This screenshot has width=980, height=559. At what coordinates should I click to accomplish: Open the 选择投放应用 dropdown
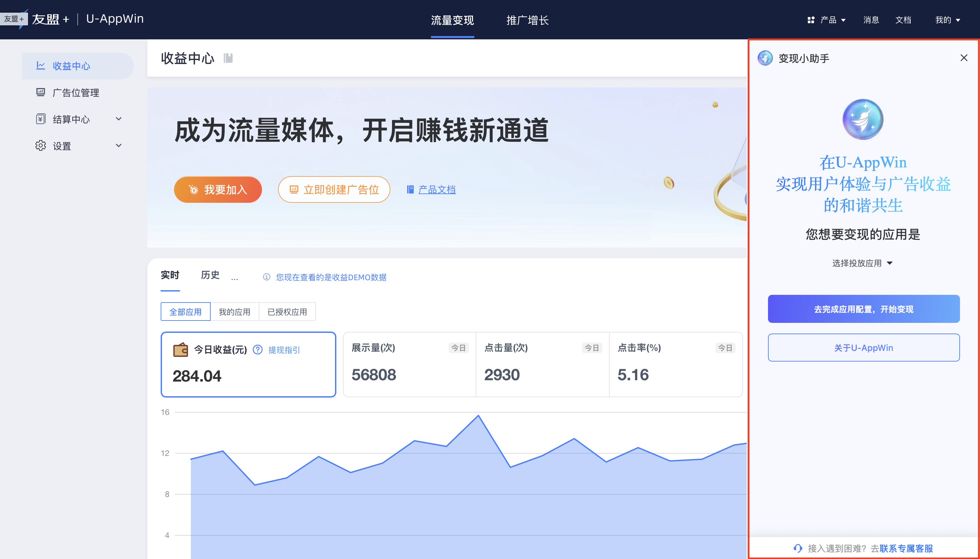[863, 263]
